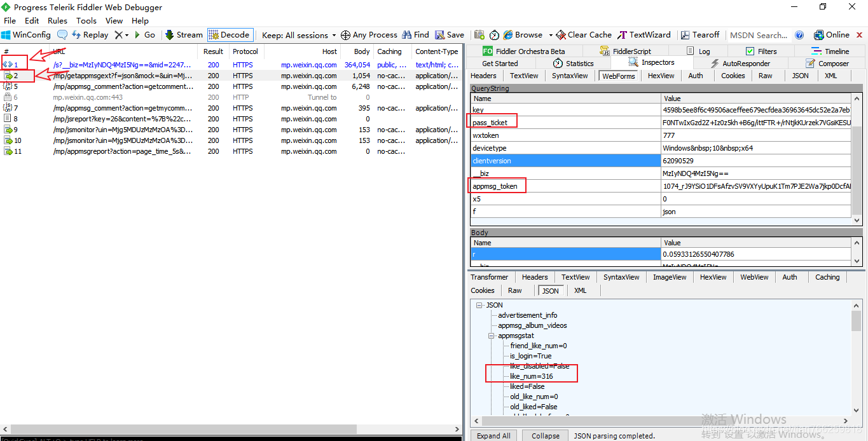Switch to the Statistics tab

573,64
